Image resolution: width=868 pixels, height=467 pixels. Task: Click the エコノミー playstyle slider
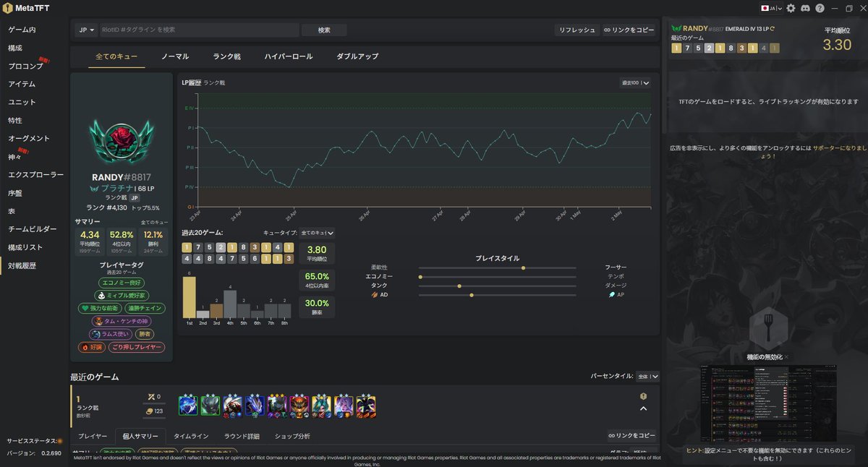[498, 277]
